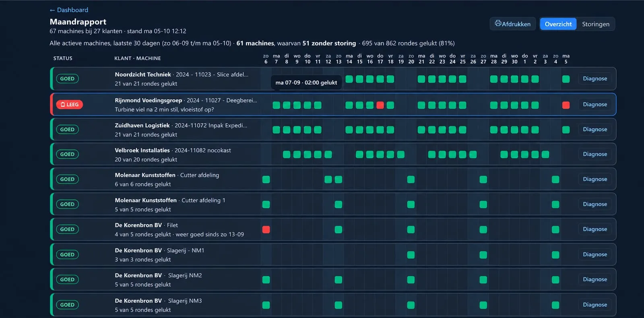Viewport: 644px width, 318px height.
Task: Click the 'ma 07-09 · 02:00 gelukt' tooltip
Action: click(x=306, y=83)
